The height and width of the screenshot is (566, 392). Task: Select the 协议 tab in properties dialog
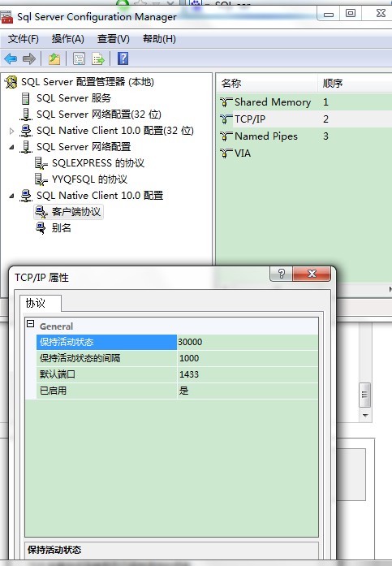point(41,303)
